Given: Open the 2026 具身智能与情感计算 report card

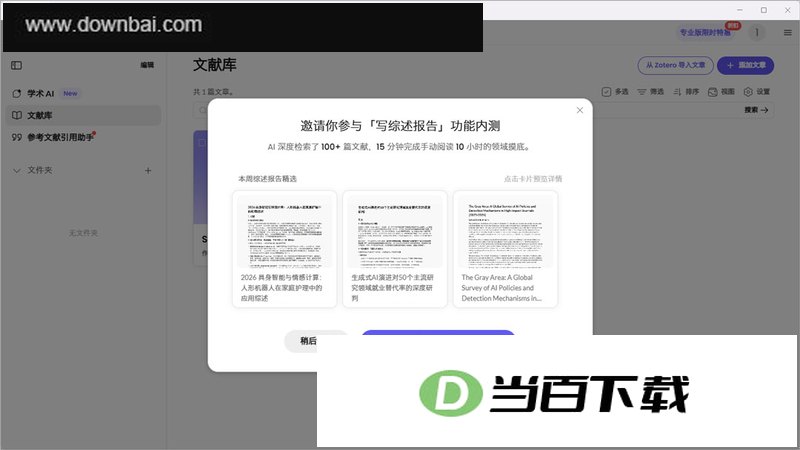Looking at the screenshot, I should point(284,249).
